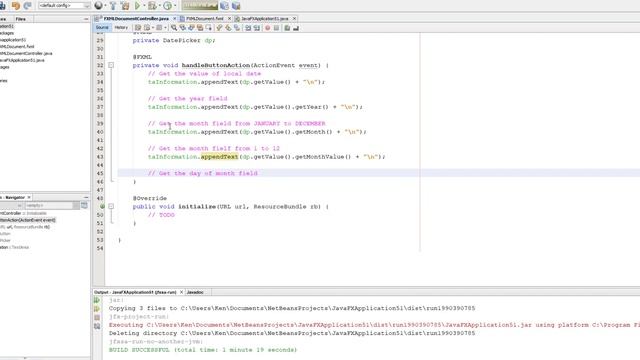Close the FXMLDocument.fxml tab
Viewport: 640px width, 360px height.
point(229,19)
